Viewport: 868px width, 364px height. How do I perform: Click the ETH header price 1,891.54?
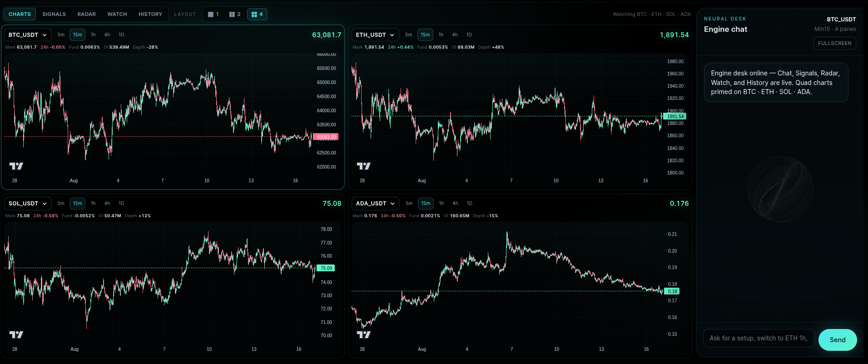[675, 35]
